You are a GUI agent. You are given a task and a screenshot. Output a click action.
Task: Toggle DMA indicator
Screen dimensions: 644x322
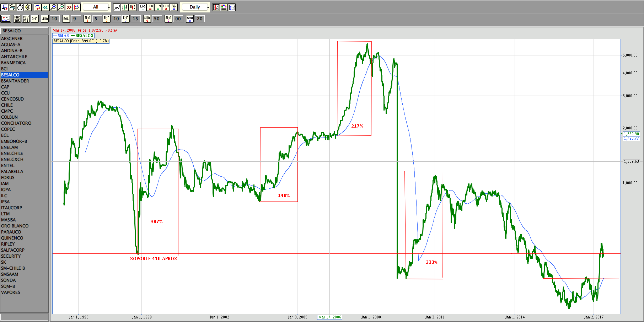coord(34,19)
